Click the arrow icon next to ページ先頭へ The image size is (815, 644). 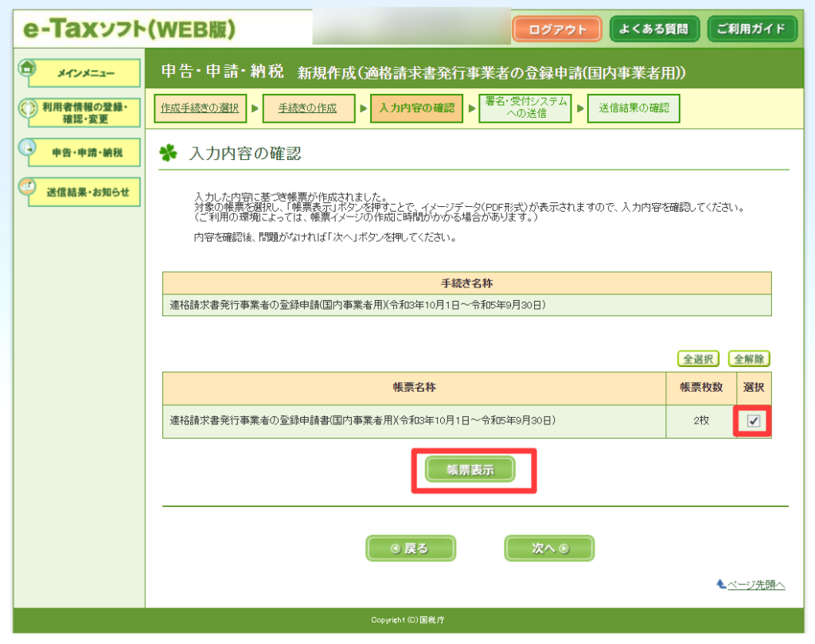pos(721,584)
